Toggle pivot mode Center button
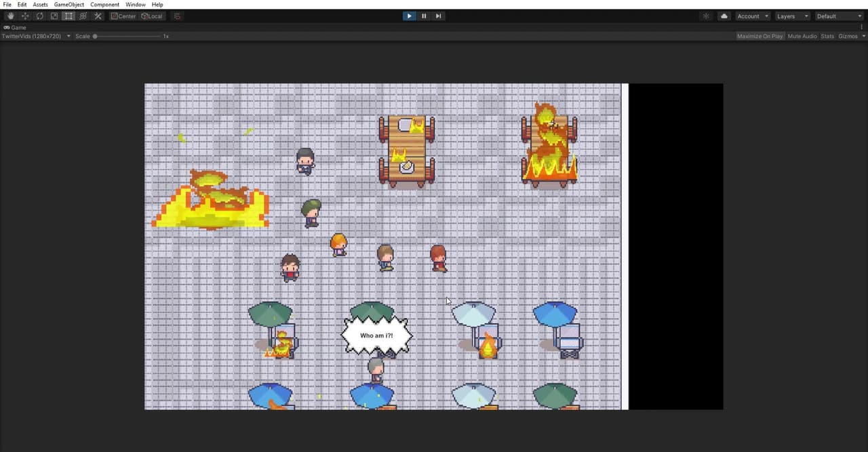The width and height of the screenshot is (868, 452). [x=123, y=16]
